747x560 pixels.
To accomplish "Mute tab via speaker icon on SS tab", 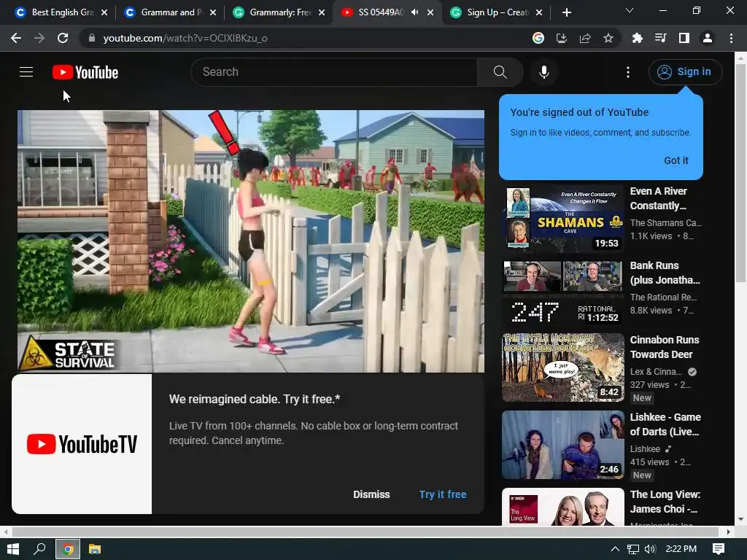I will coord(415,12).
